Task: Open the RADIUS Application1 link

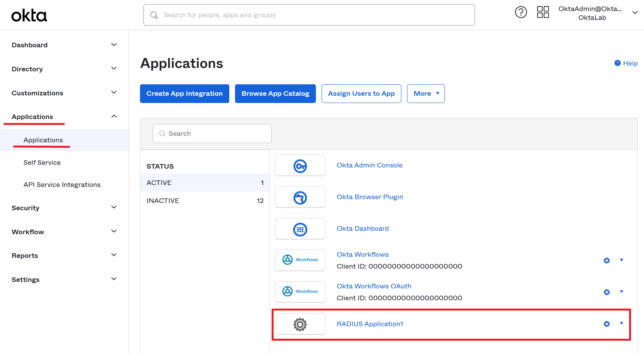Action: click(x=370, y=324)
